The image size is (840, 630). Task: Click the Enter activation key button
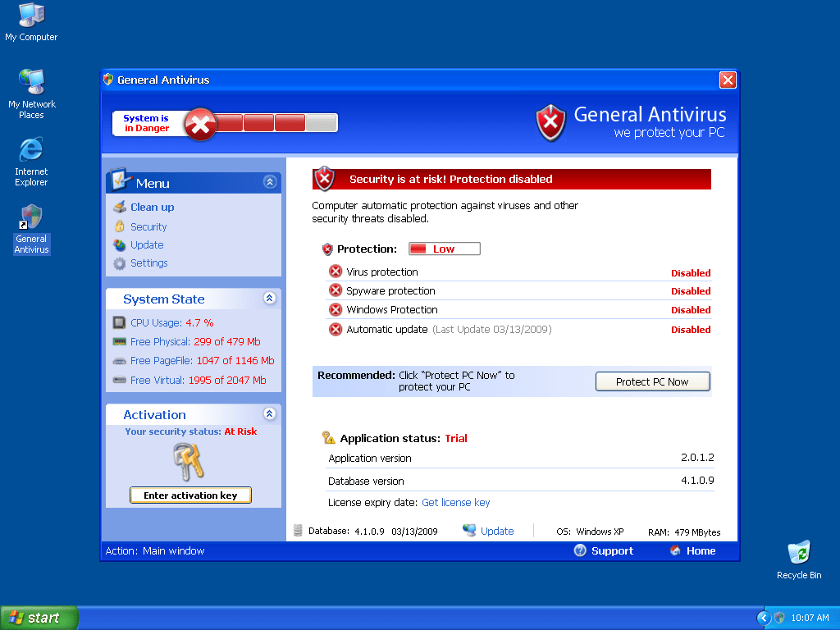tap(190, 495)
